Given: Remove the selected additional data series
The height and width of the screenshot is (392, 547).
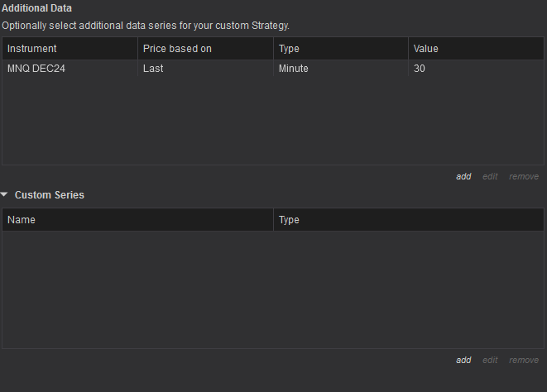Looking at the screenshot, I should [x=524, y=176].
